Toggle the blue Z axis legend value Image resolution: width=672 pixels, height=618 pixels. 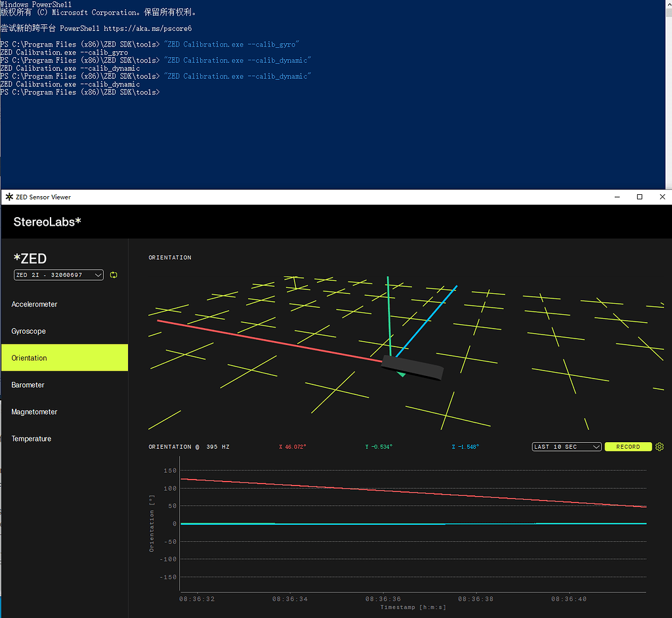(465, 447)
